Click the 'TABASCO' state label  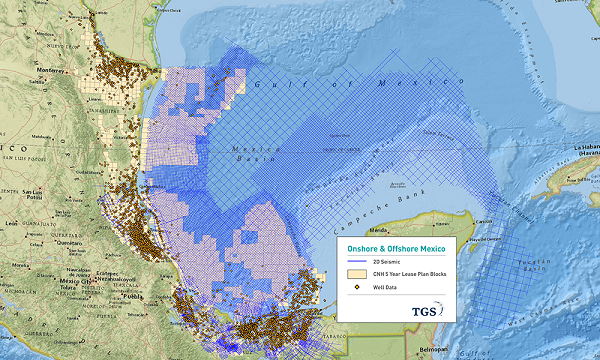pos(334,337)
